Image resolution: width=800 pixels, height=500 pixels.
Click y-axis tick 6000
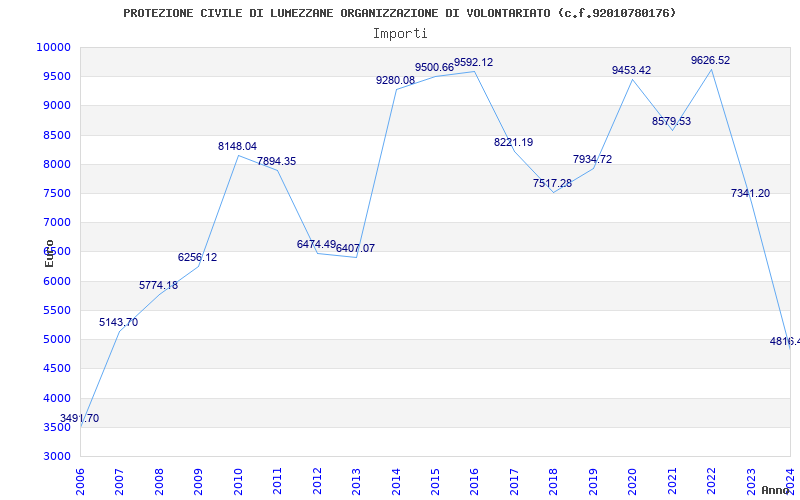56,281
